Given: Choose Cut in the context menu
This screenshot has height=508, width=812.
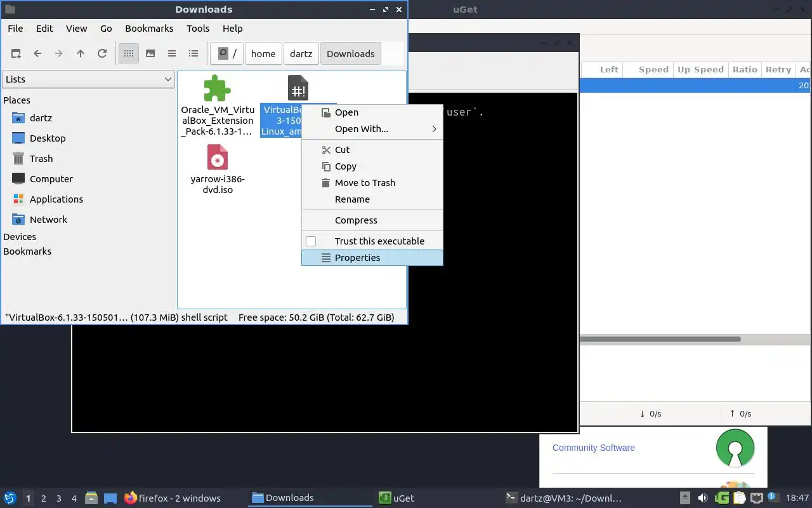Looking at the screenshot, I should pyautogui.click(x=372, y=150).
